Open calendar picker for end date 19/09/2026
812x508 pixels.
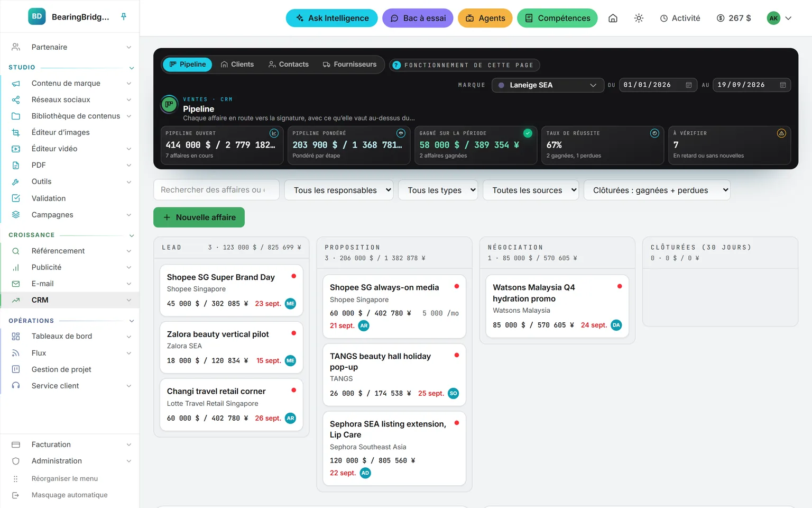pyautogui.click(x=782, y=85)
